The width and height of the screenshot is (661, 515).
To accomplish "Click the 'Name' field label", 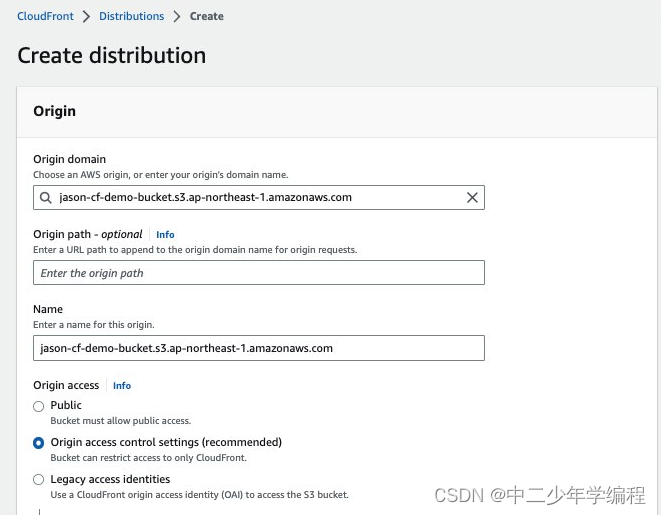I will [x=48, y=309].
